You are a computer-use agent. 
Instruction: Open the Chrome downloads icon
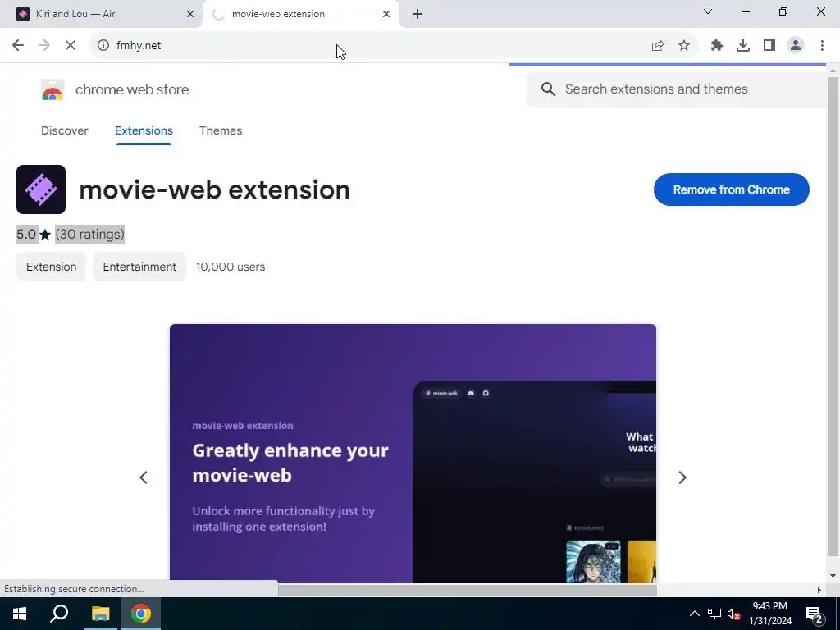[x=742, y=46]
